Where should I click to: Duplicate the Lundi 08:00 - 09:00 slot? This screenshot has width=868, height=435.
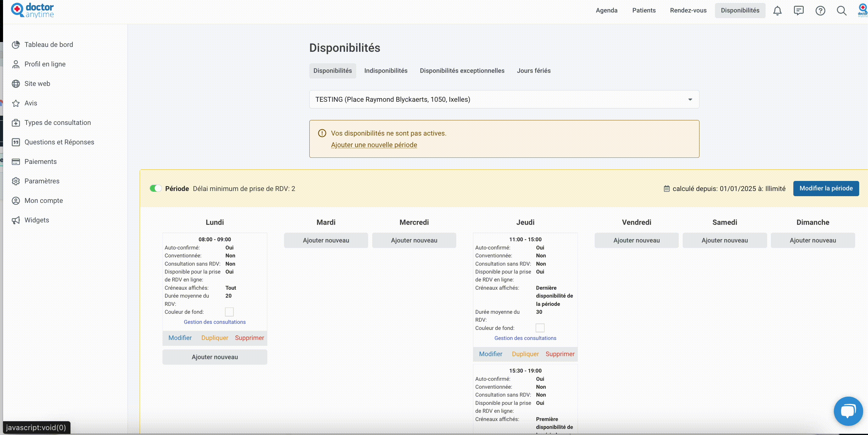click(215, 338)
